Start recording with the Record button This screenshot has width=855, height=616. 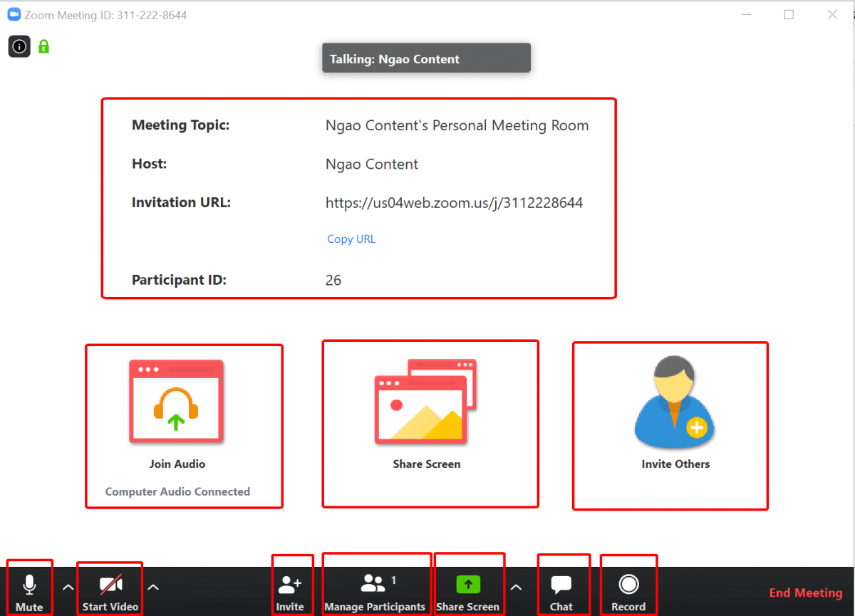coord(628,592)
